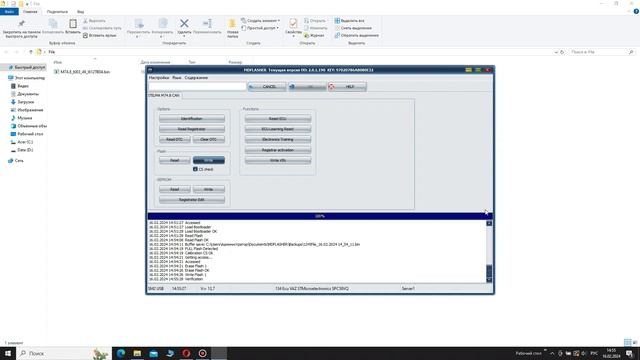Viewport: 640px width, 360px height.
Task: Click the 100% progress bar
Action: (x=320, y=216)
